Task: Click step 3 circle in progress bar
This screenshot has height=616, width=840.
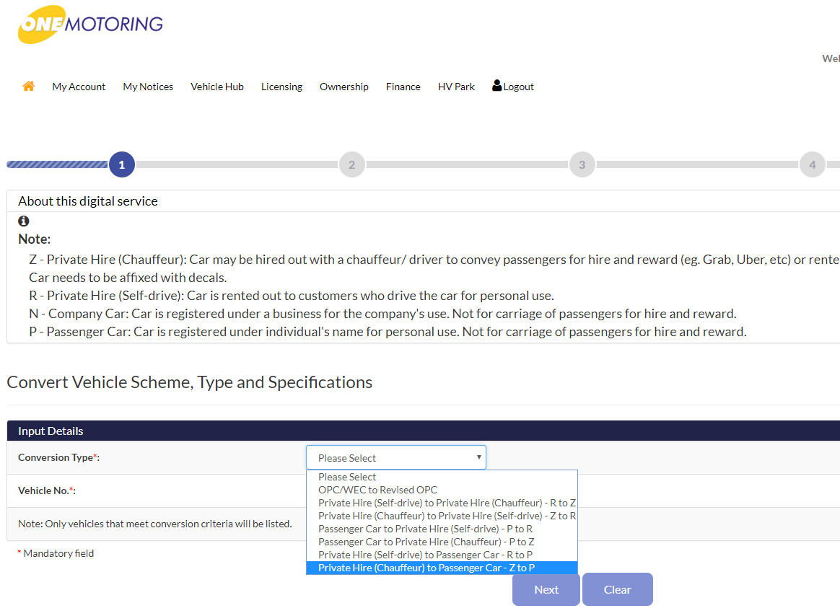Action: [x=582, y=164]
